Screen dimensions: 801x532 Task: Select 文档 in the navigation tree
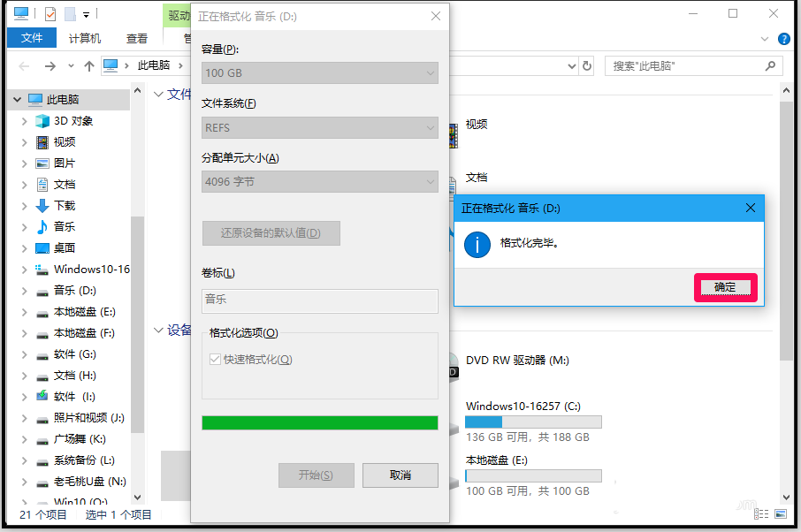pos(65,185)
